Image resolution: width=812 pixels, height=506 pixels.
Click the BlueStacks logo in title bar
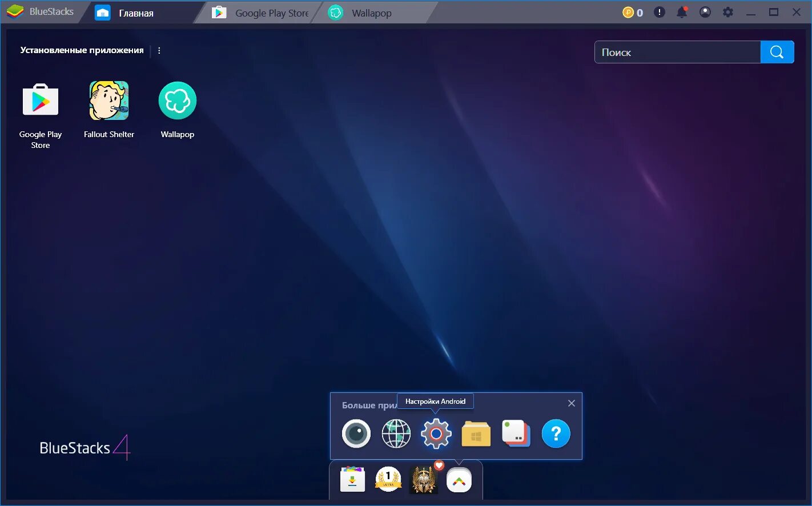point(40,11)
